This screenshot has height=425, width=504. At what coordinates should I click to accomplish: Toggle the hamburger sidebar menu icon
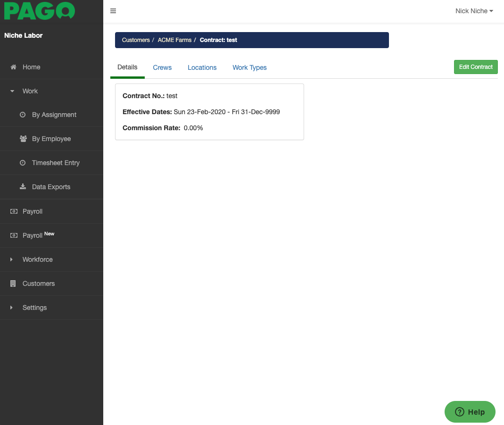(113, 11)
